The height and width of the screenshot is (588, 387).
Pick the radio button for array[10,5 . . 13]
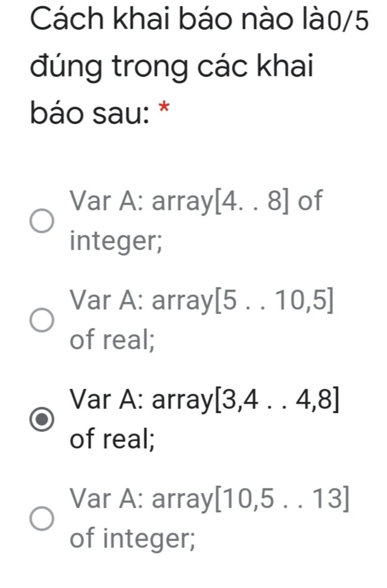[x=42, y=518]
